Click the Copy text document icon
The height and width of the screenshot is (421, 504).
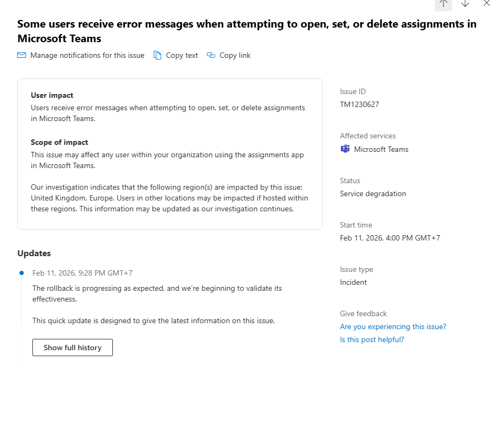tap(158, 55)
